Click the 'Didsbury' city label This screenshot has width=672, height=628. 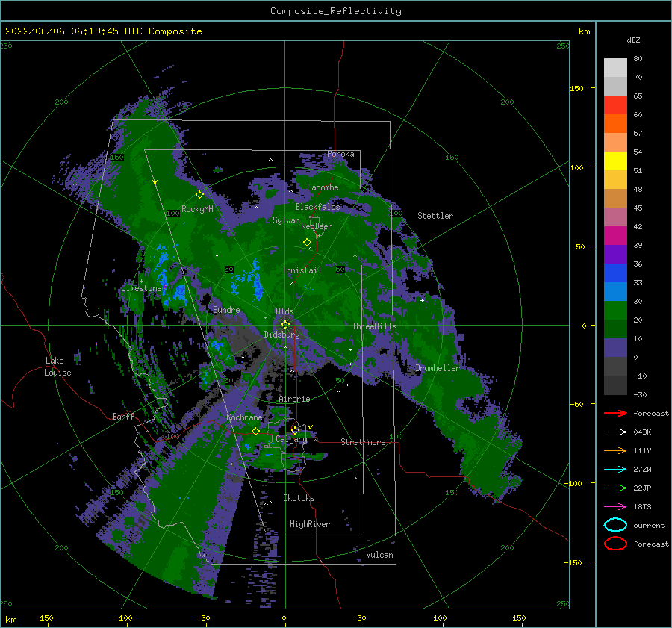coord(281,335)
